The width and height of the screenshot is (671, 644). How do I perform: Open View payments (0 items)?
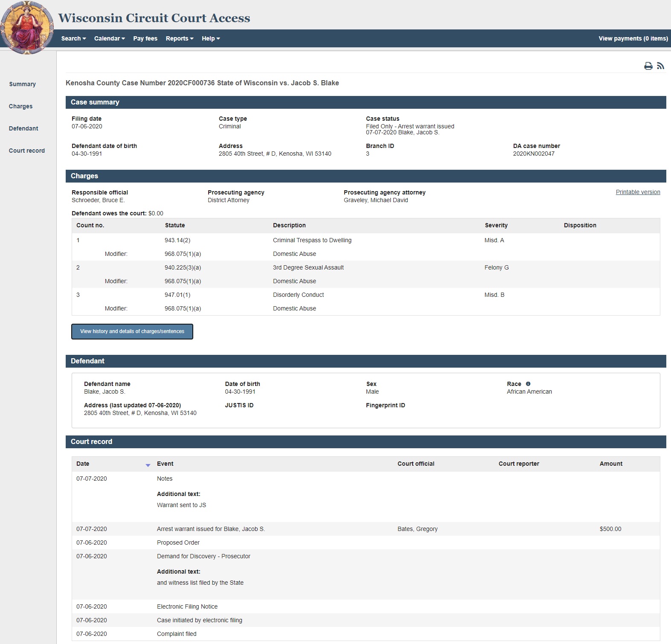point(633,38)
